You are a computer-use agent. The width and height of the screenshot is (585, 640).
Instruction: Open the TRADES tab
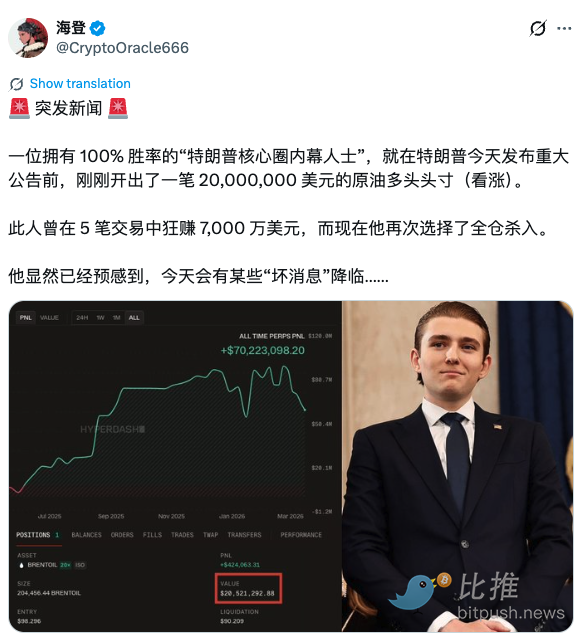182,535
